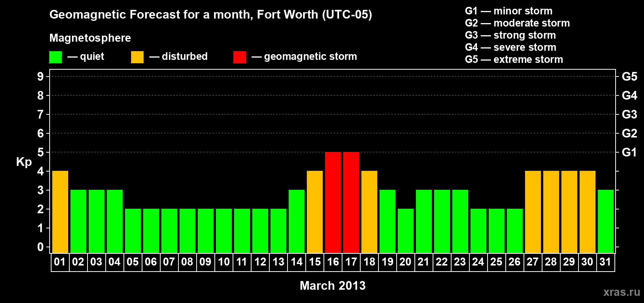
Task: Click the 'geomagnetic storm' legend label
Action: click(x=311, y=57)
